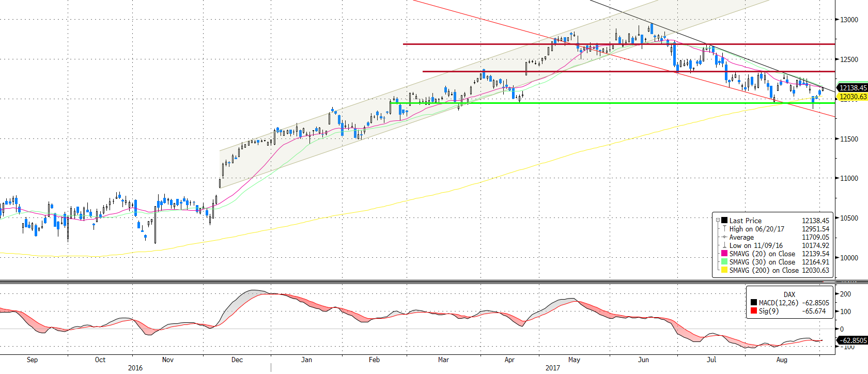Select the green SMAVG (30) swatch
Screen dimensions: 868x374
tap(724, 262)
